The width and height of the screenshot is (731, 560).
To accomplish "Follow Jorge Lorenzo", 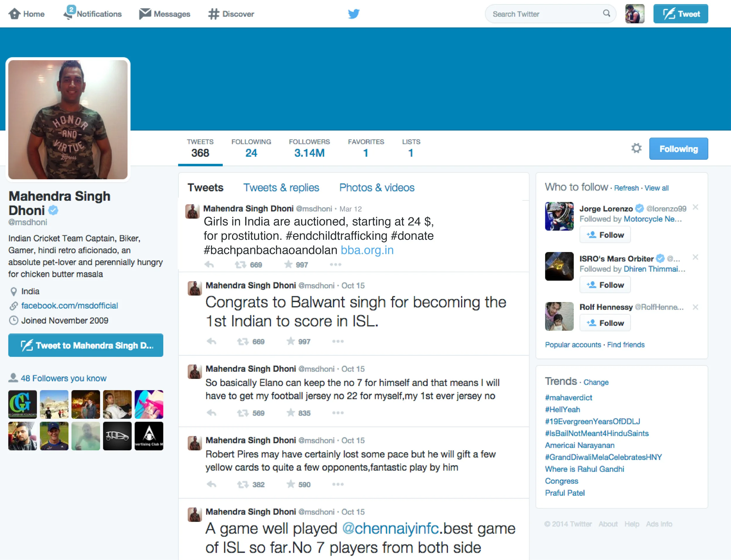I will (605, 235).
